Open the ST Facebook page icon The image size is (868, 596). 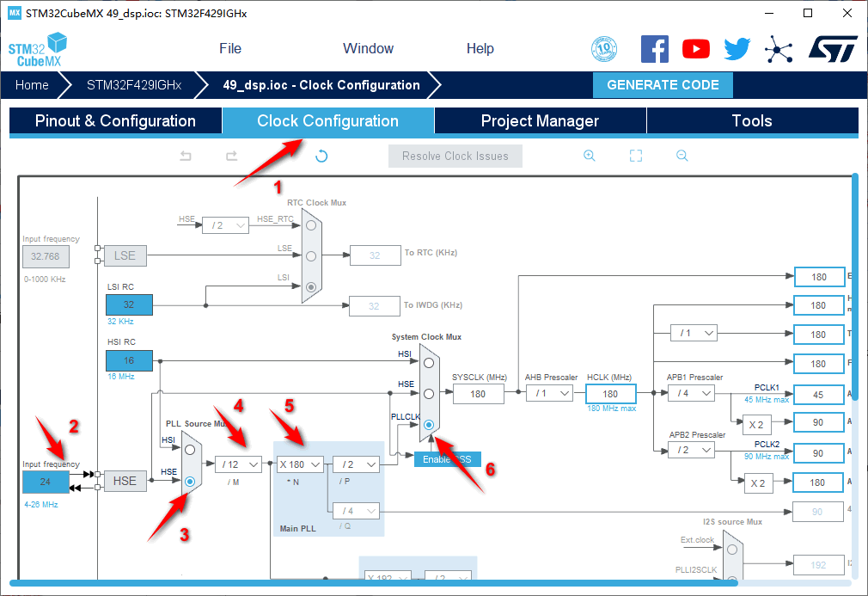(x=655, y=49)
